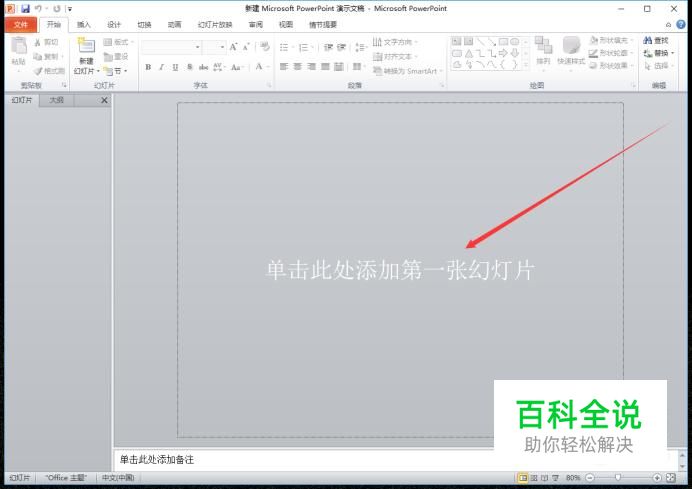
Task: Toggle Align Text Right
Action: [x=311, y=67]
